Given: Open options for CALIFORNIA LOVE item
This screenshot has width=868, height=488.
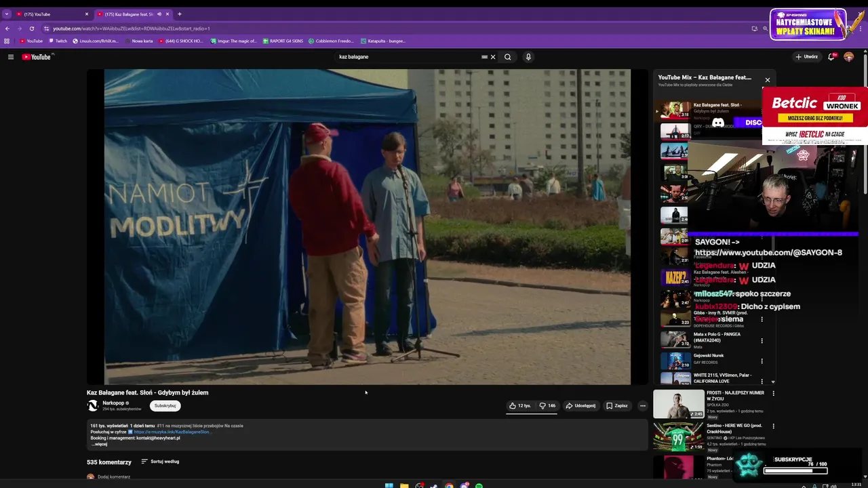Looking at the screenshot, I should coord(762,381).
